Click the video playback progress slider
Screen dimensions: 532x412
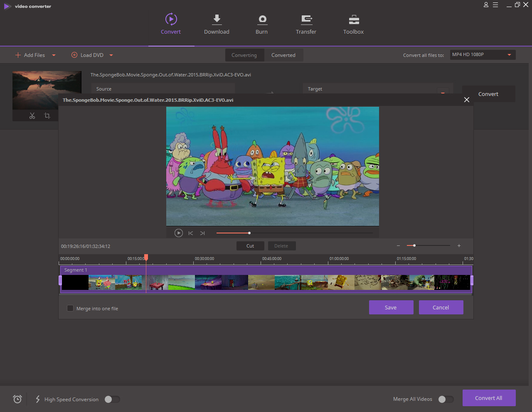click(x=295, y=233)
